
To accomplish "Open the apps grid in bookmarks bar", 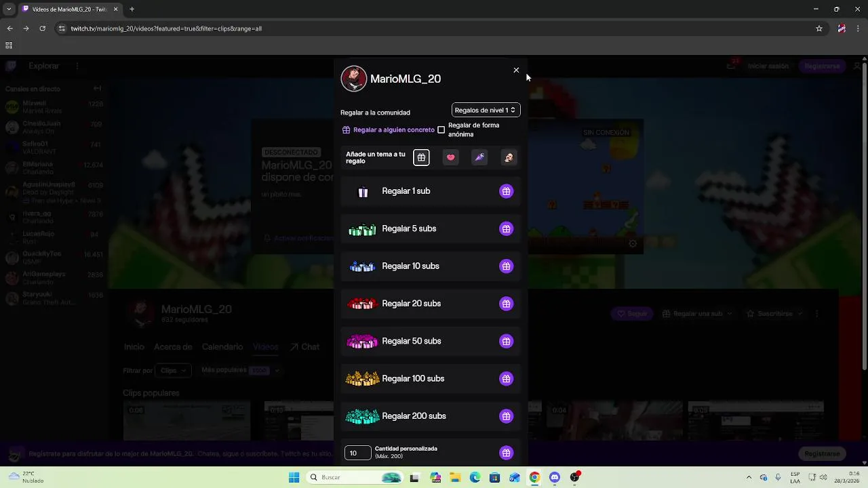I will 9,45.
